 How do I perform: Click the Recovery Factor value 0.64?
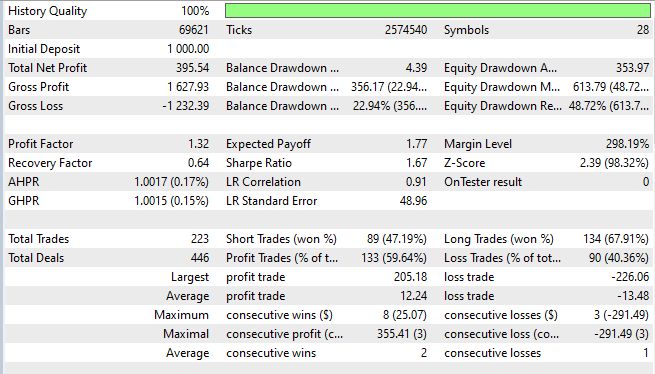point(198,163)
